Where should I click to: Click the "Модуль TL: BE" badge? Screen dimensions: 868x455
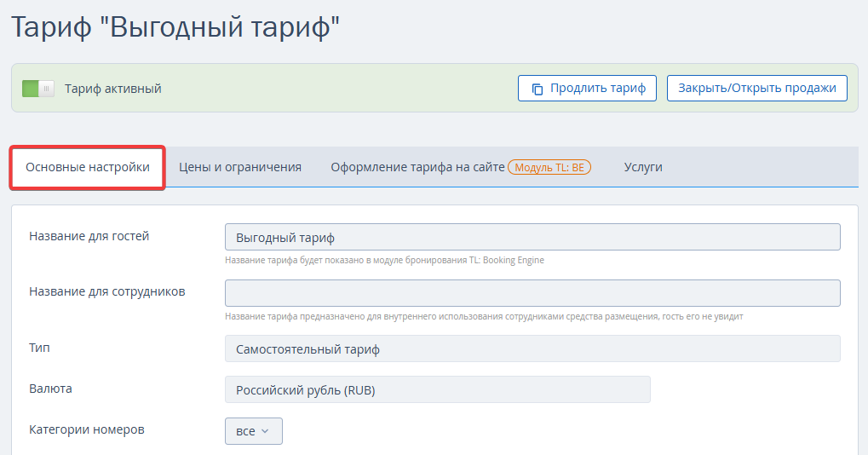(549, 167)
